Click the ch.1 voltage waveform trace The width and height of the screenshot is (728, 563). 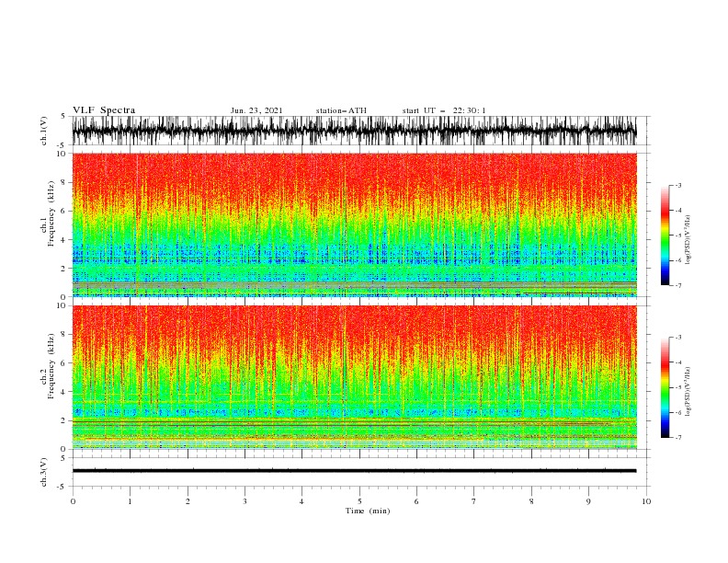pyautogui.click(x=355, y=131)
